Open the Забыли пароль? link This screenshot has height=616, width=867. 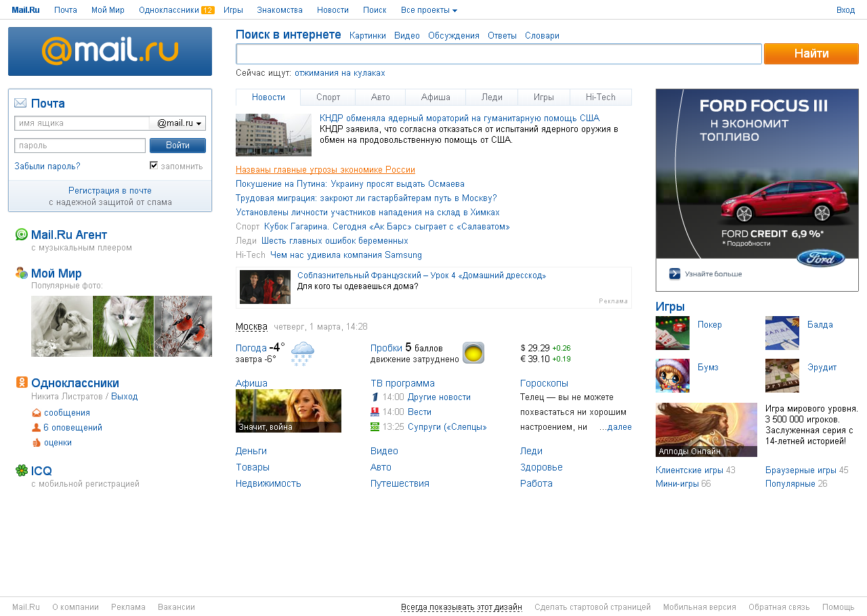click(47, 166)
